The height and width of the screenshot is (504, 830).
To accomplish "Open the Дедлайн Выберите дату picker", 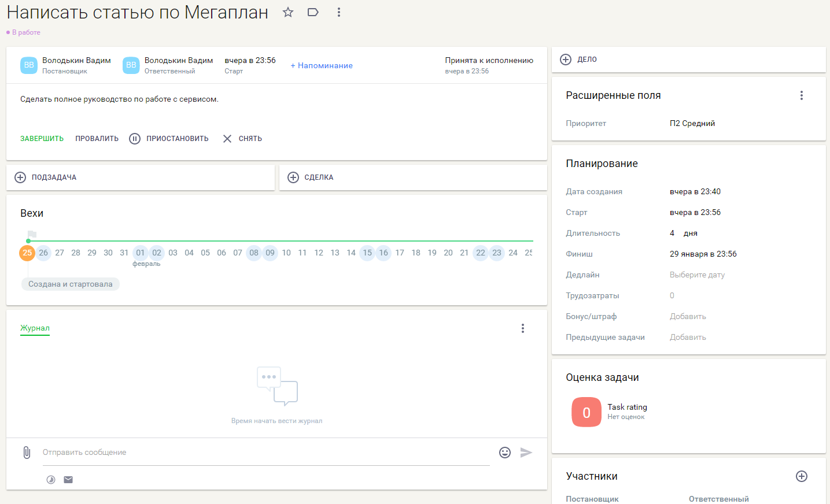I will pos(697,275).
